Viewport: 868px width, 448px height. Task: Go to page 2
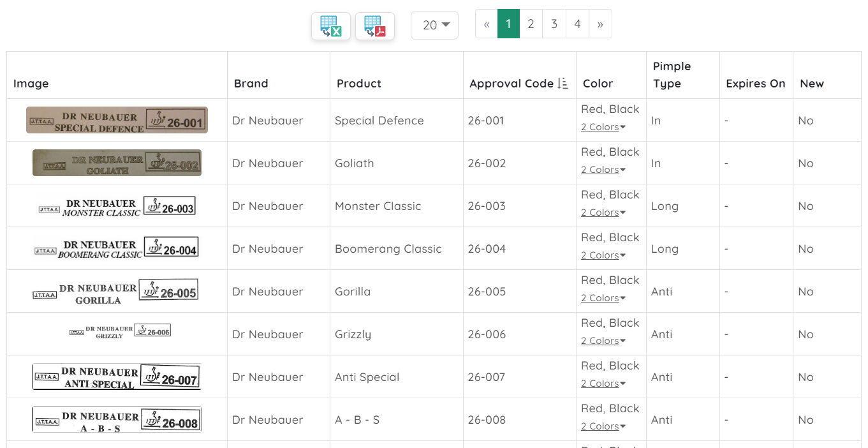coord(531,24)
